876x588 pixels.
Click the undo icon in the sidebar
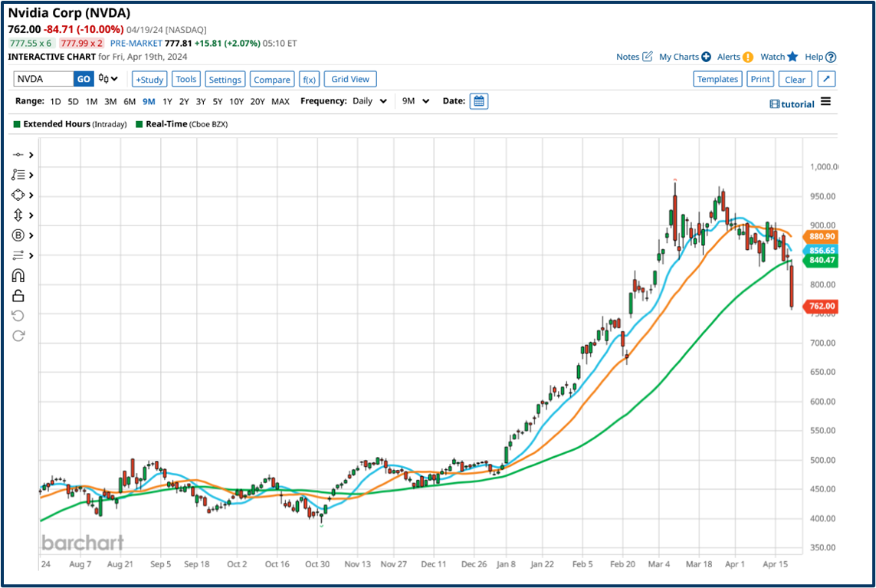point(18,315)
